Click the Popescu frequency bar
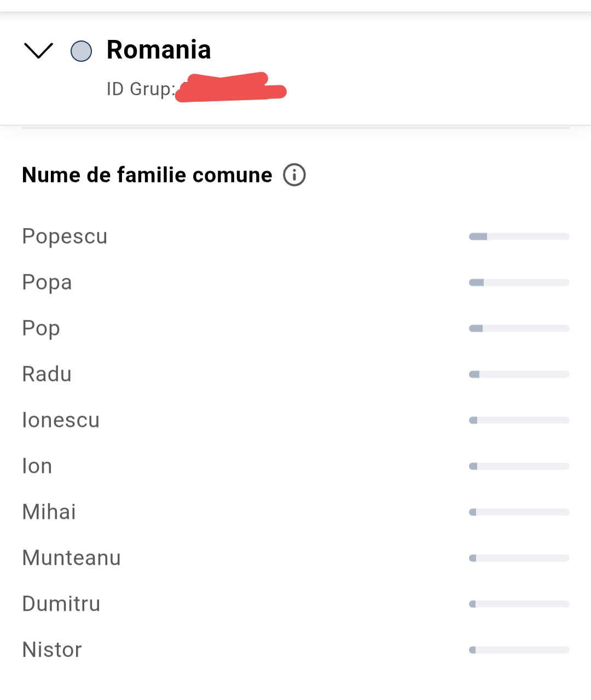Image resolution: width=591 pixels, height=700 pixels. [x=519, y=236]
